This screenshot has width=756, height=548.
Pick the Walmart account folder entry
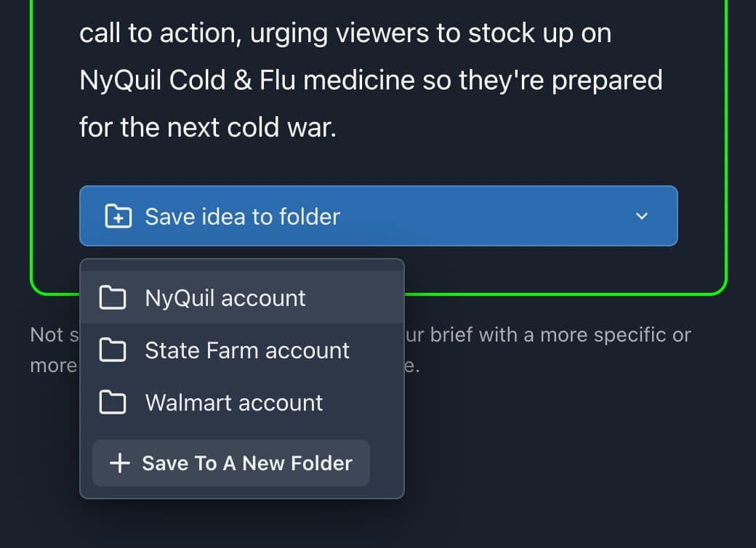pos(234,403)
